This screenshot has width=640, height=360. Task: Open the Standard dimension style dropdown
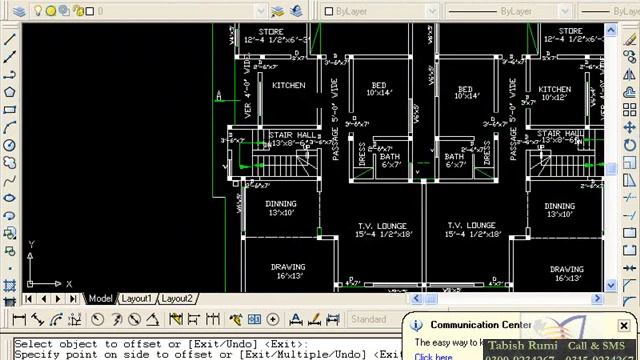coord(374,319)
